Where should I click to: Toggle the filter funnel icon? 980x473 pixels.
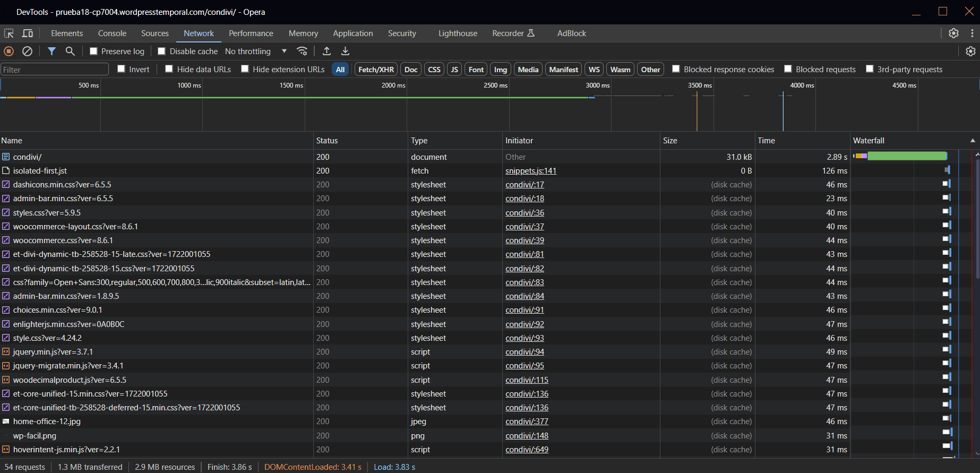[x=51, y=51]
